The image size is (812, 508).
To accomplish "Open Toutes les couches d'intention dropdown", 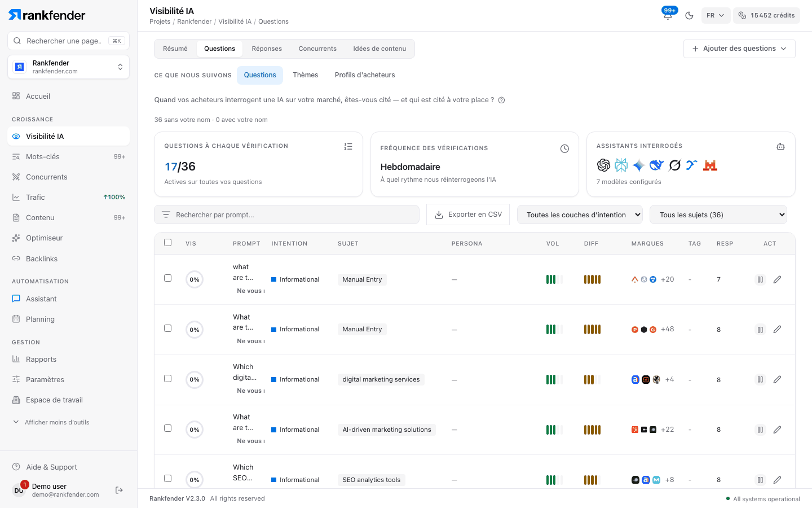I will [580, 214].
